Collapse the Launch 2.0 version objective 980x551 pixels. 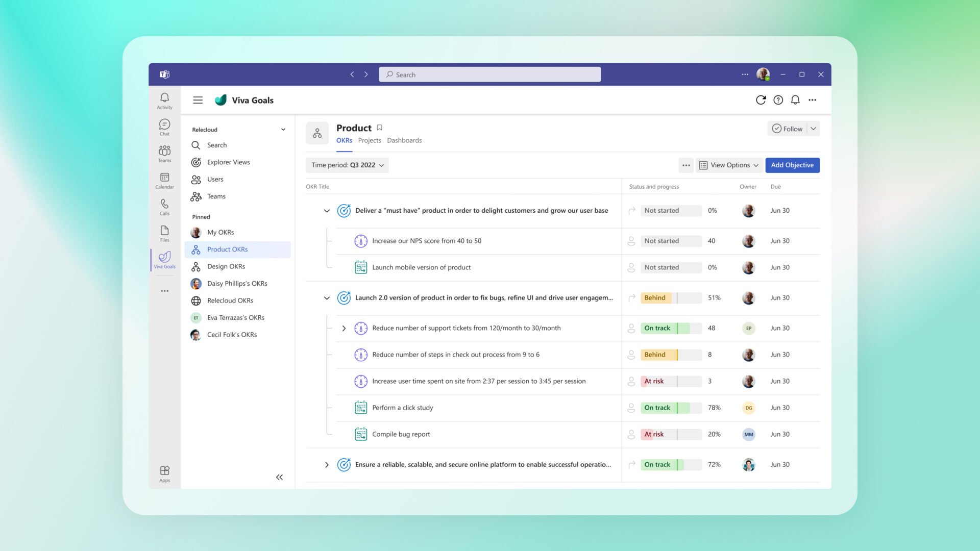coord(327,298)
